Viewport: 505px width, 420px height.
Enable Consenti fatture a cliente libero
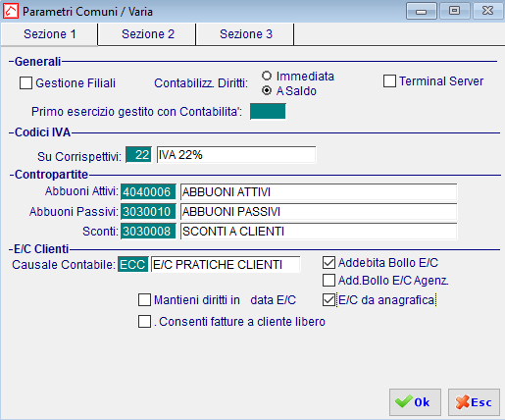pos(144,321)
